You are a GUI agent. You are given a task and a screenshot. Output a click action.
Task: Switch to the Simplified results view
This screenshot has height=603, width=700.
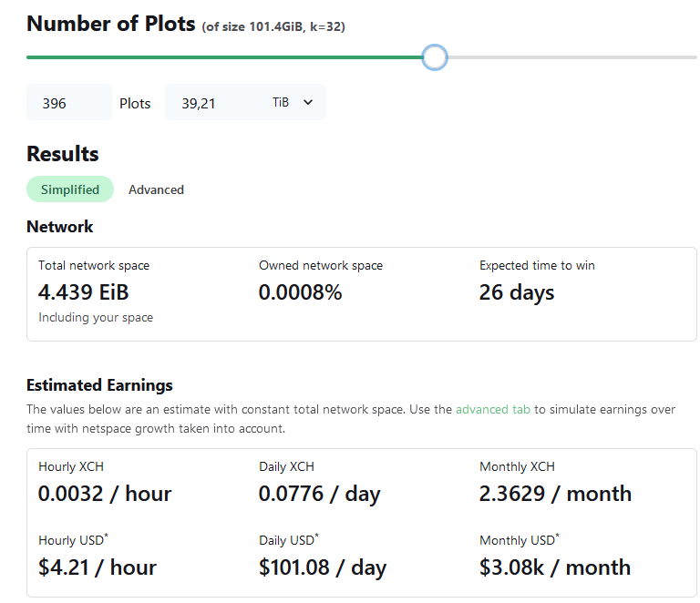point(70,189)
